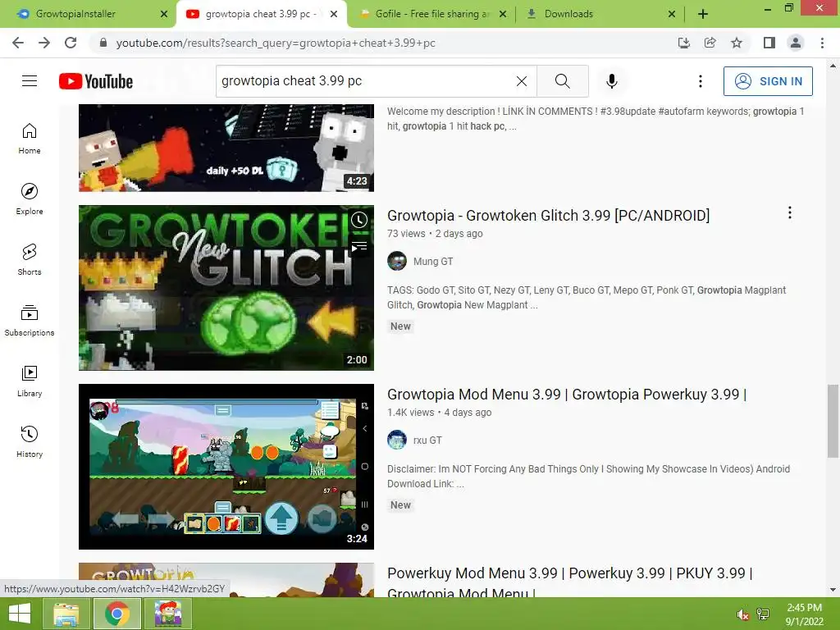The height and width of the screenshot is (630, 840).
Task: Click the scrollbar down arrow
Action: (833, 590)
